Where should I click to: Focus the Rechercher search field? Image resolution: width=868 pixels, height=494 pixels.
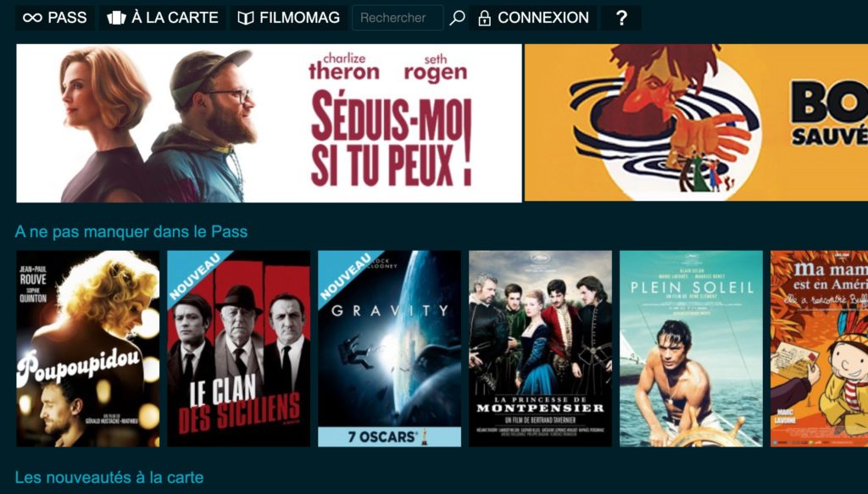(398, 18)
